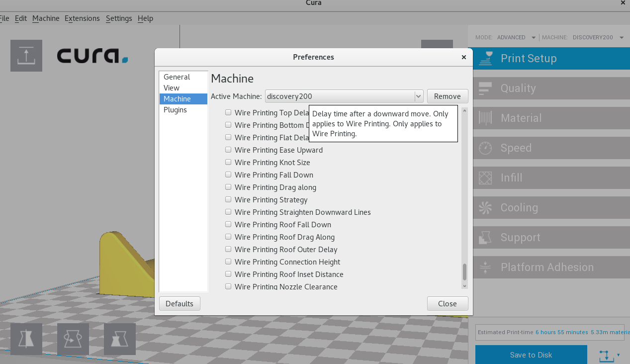Click the scrollbar up arrow in the settings list
The width and height of the screenshot is (630, 364).
pyautogui.click(x=465, y=110)
